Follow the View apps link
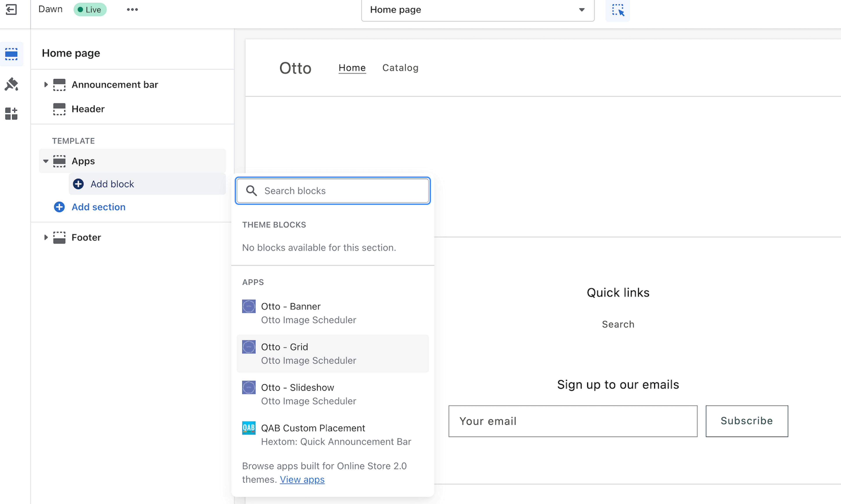 point(302,479)
